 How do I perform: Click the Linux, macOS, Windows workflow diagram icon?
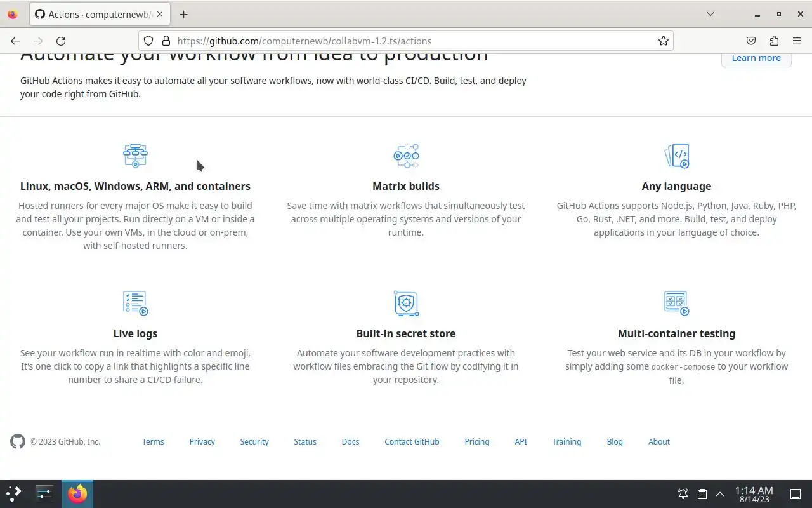(x=135, y=156)
